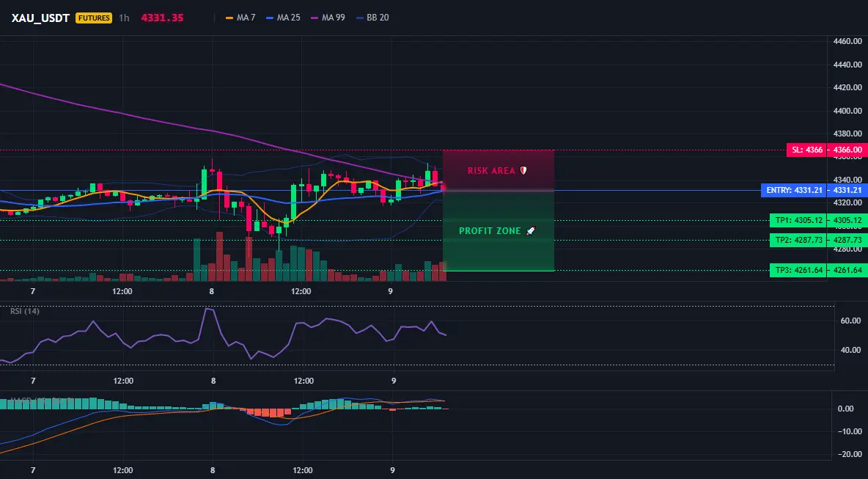Click the MA 99 purple color marker

pyautogui.click(x=315, y=18)
